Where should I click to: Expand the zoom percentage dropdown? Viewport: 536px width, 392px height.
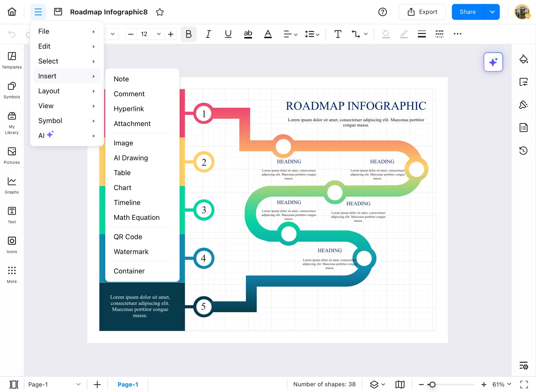point(509,384)
